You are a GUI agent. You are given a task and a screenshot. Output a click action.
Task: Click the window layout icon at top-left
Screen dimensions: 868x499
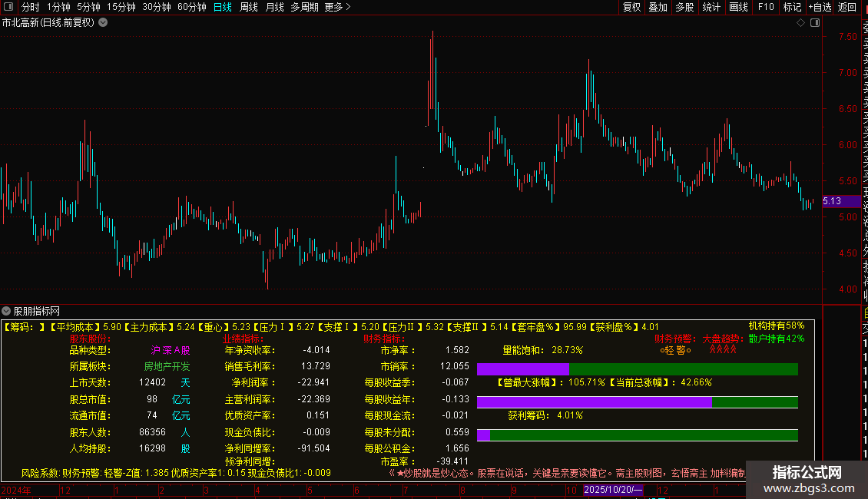point(8,7)
